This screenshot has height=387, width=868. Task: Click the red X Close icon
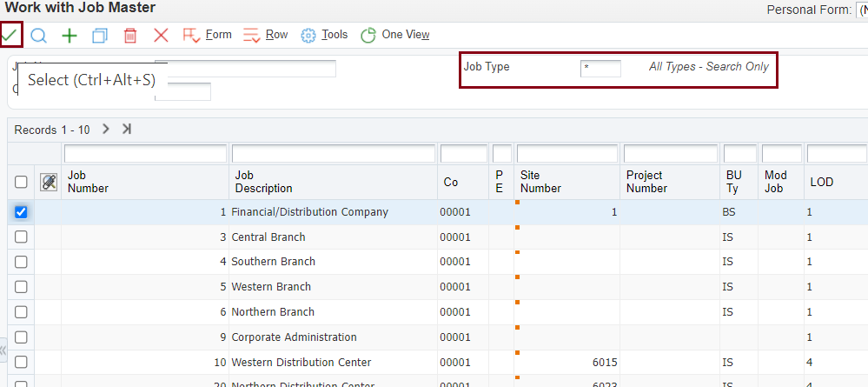coord(161,36)
